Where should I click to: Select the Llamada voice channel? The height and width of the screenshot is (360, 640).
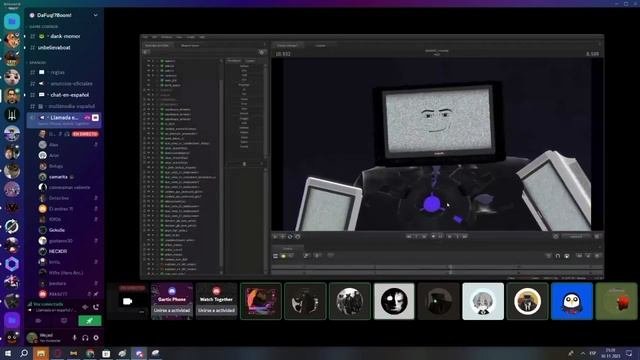pos(64,120)
